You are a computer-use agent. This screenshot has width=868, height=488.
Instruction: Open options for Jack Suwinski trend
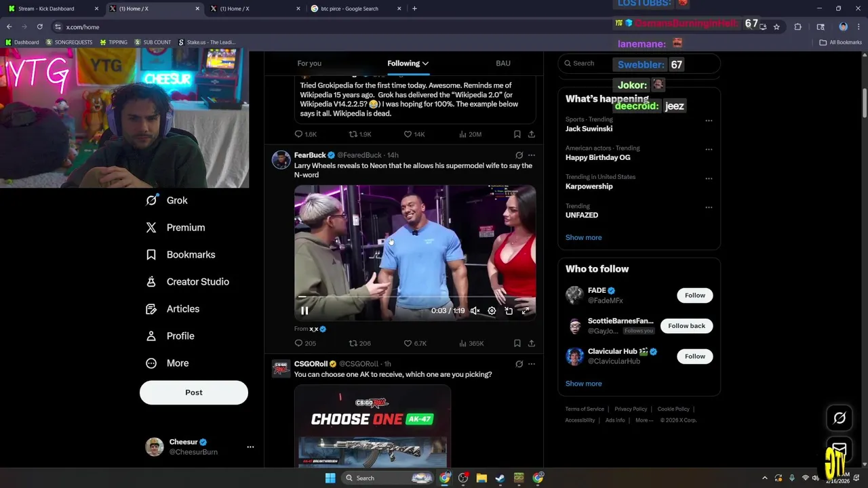709,121
